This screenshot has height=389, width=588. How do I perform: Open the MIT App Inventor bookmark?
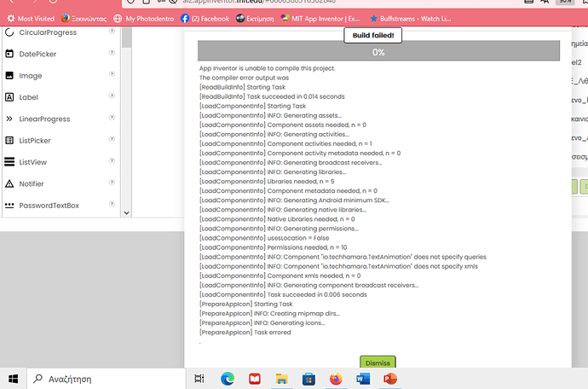tap(320, 19)
